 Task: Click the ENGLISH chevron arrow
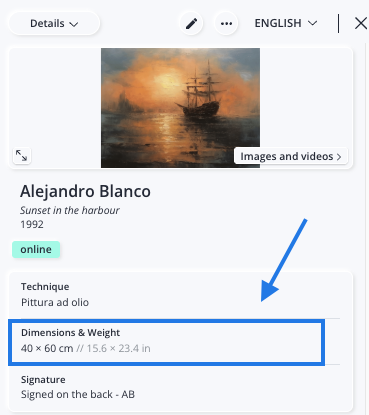coord(312,23)
